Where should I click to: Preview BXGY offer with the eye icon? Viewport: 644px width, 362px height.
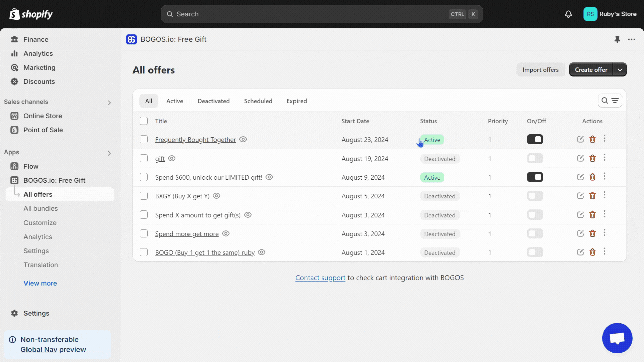(x=217, y=196)
